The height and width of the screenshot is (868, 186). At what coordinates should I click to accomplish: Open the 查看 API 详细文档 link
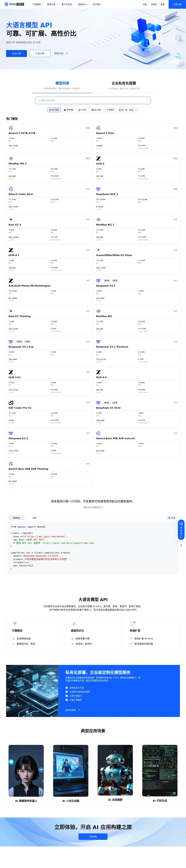(93, 507)
